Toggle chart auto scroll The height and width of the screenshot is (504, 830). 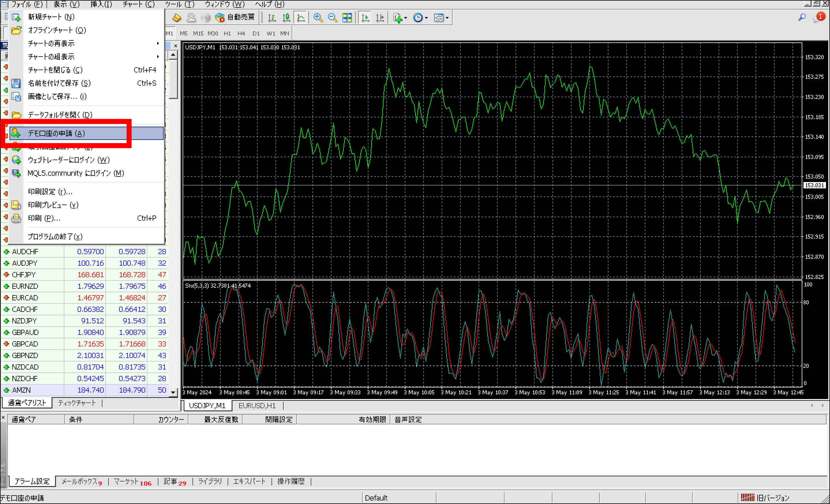coord(365,18)
